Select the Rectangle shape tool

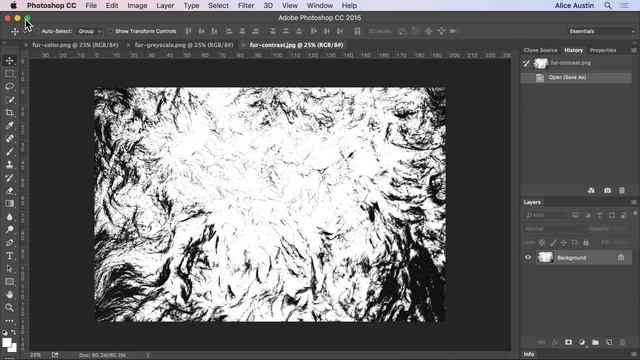click(x=9, y=282)
